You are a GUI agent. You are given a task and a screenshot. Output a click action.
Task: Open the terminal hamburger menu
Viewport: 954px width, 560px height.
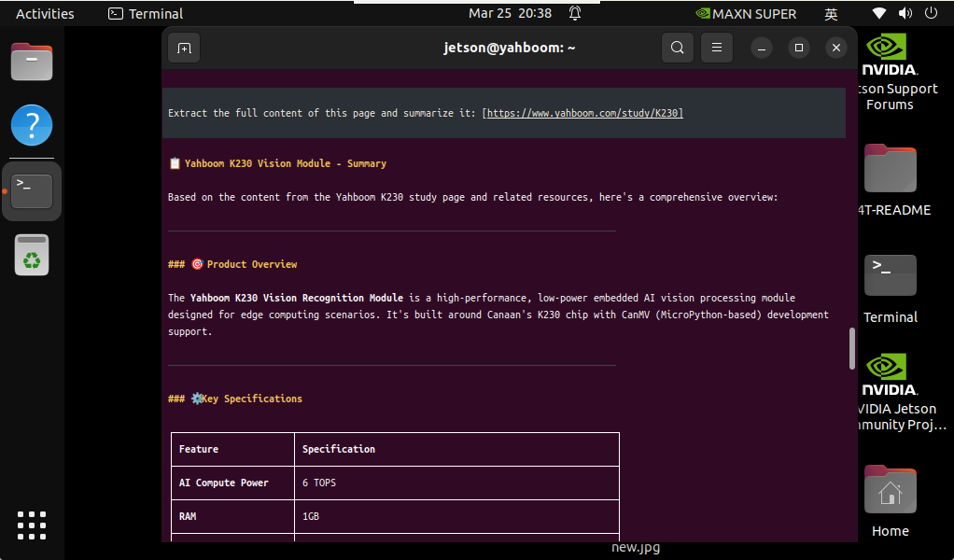click(717, 48)
